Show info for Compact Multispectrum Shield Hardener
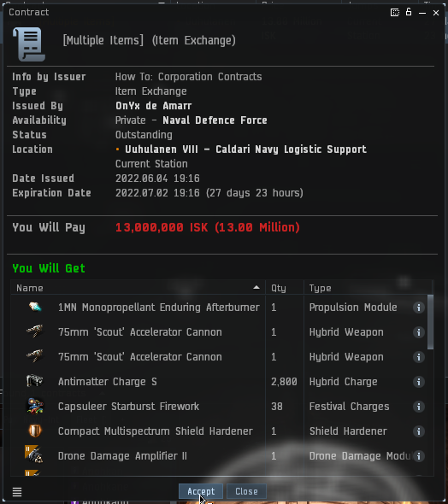 pyautogui.click(x=418, y=431)
